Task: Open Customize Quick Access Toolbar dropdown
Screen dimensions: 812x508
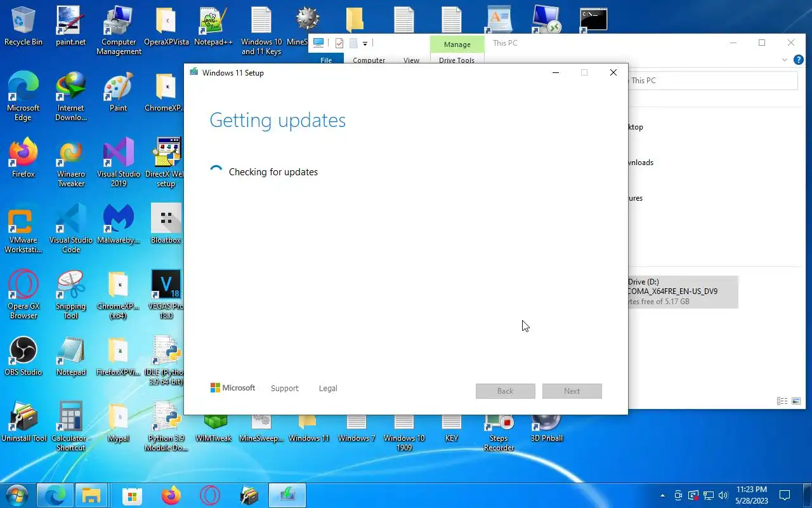Action: coord(365,44)
